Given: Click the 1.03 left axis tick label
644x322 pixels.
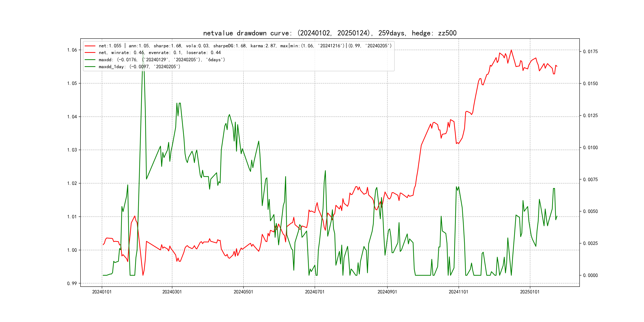Looking at the screenshot, I should [x=72, y=150].
